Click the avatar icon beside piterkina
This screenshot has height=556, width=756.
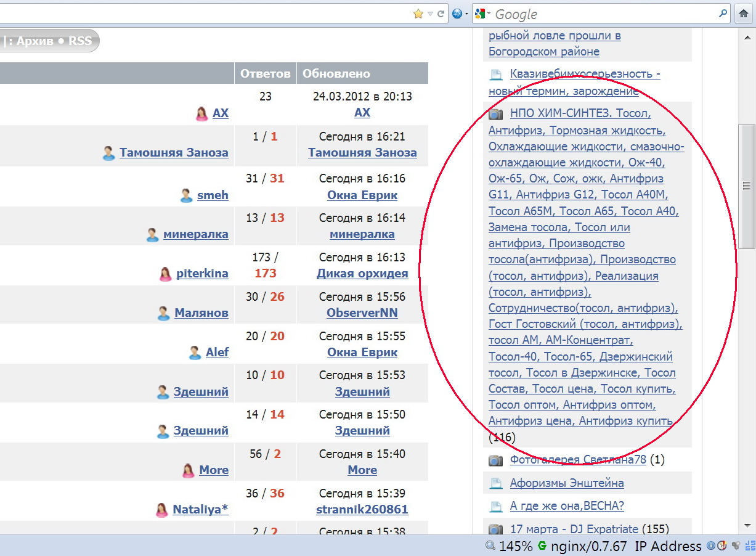[165, 274]
